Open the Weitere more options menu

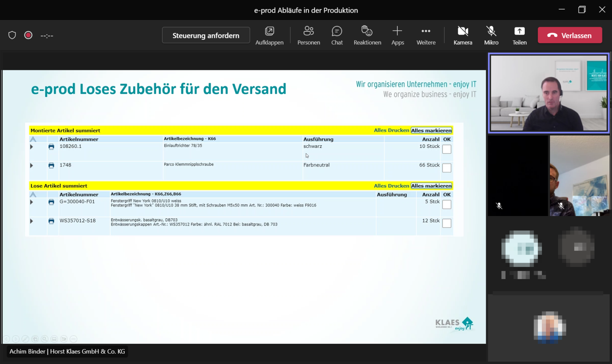[x=426, y=36]
